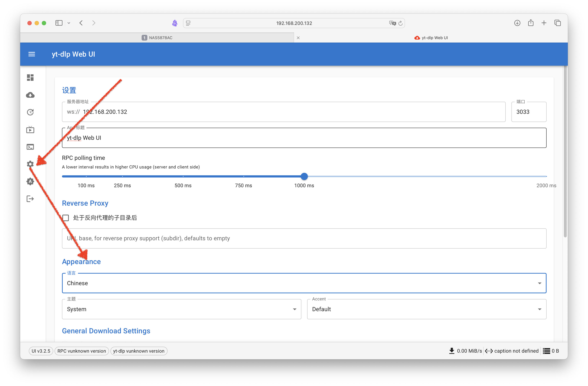The width and height of the screenshot is (588, 386).
Task: Switch to the yt-dlp Web UI tab
Action: coord(431,38)
